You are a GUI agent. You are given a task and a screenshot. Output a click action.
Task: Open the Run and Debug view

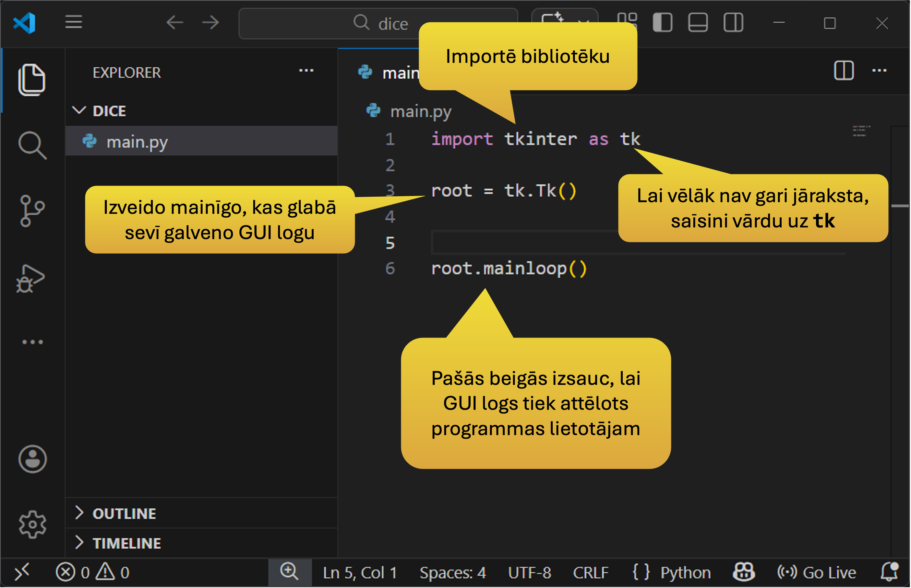(30, 278)
